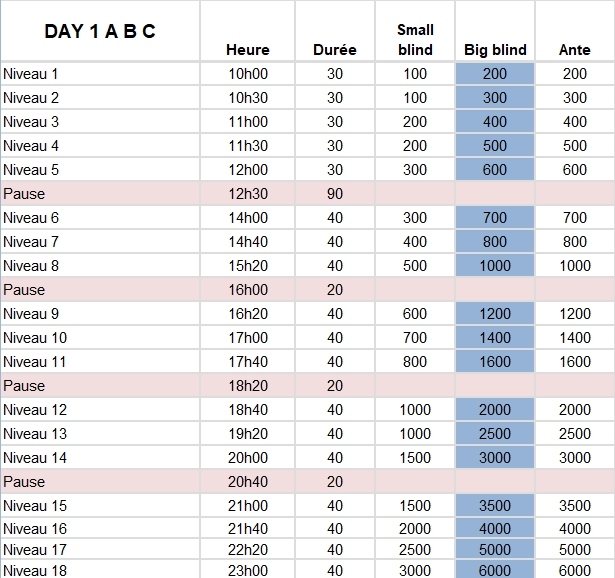615x578 pixels.
Task: Select the Ante column header
Action: (x=574, y=50)
